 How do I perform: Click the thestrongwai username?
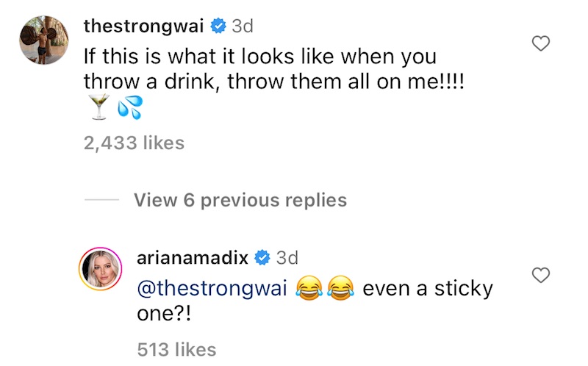144,26
